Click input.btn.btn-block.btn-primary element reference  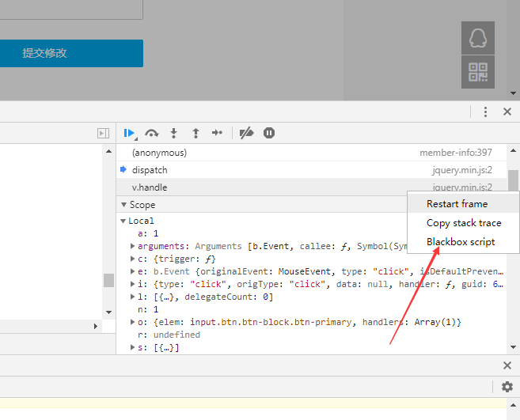click(270, 322)
